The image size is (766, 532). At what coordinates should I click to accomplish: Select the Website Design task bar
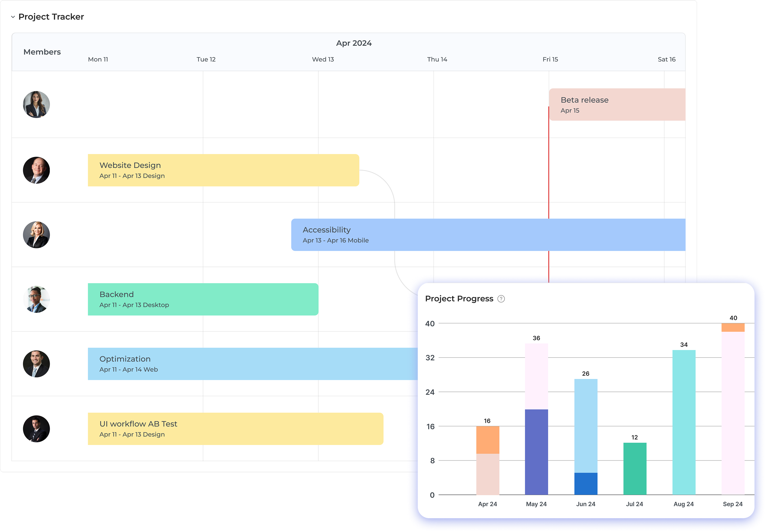pyautogui.click(x=223, y=170)
